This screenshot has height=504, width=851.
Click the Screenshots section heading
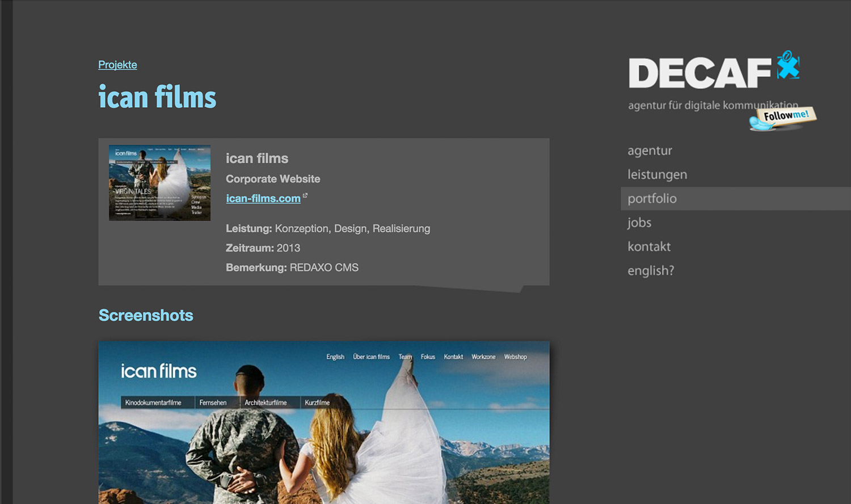click(145, 315)
